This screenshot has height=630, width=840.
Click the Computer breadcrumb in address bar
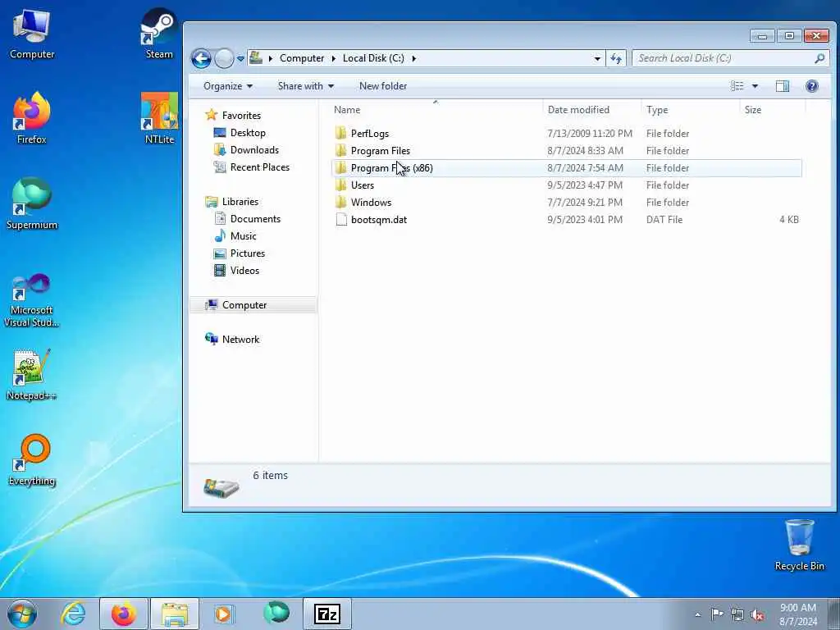302,58
